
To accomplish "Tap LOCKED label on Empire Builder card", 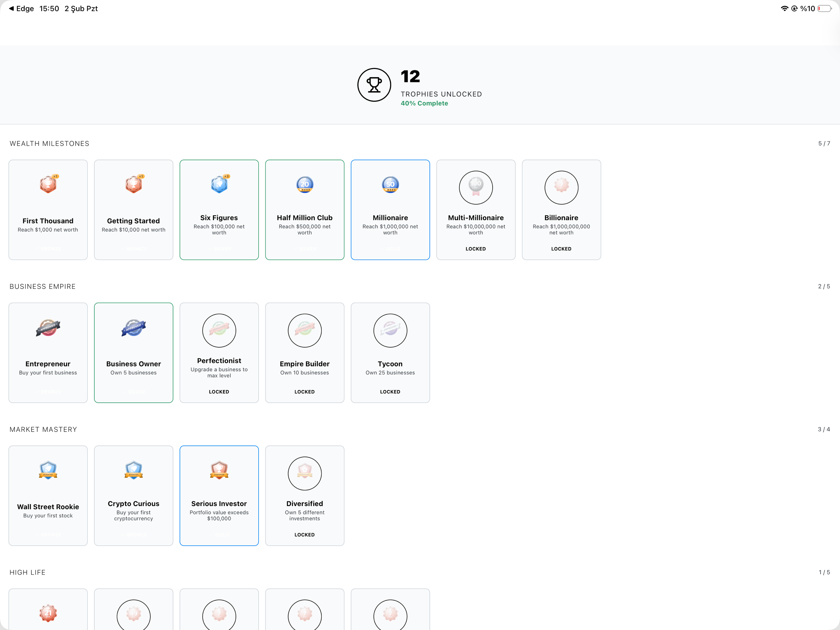I will pyautogui.click(x=305, y=392).
